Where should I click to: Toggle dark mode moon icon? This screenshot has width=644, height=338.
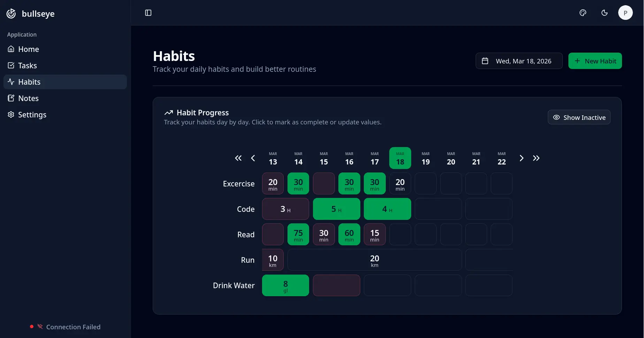(x=605, y=13)
